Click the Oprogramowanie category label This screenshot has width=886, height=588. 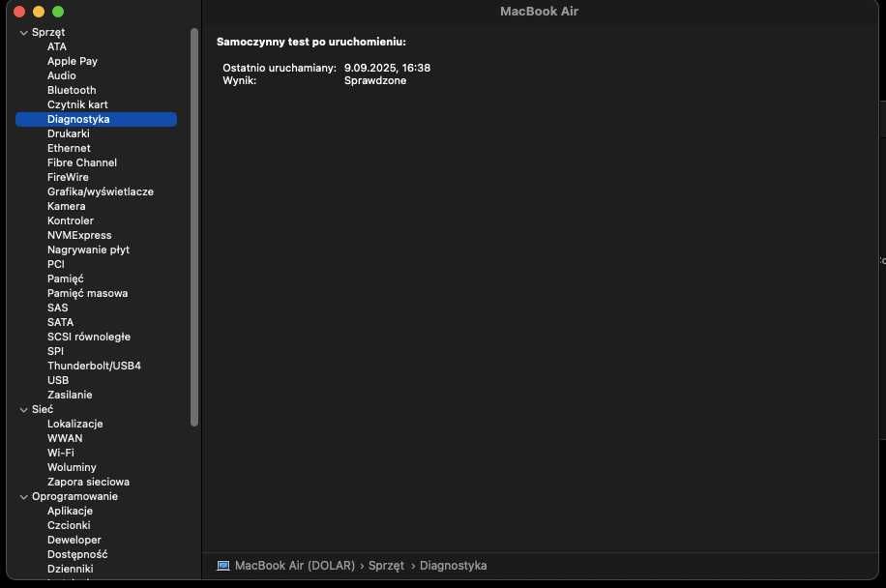[x=74, y=496]
